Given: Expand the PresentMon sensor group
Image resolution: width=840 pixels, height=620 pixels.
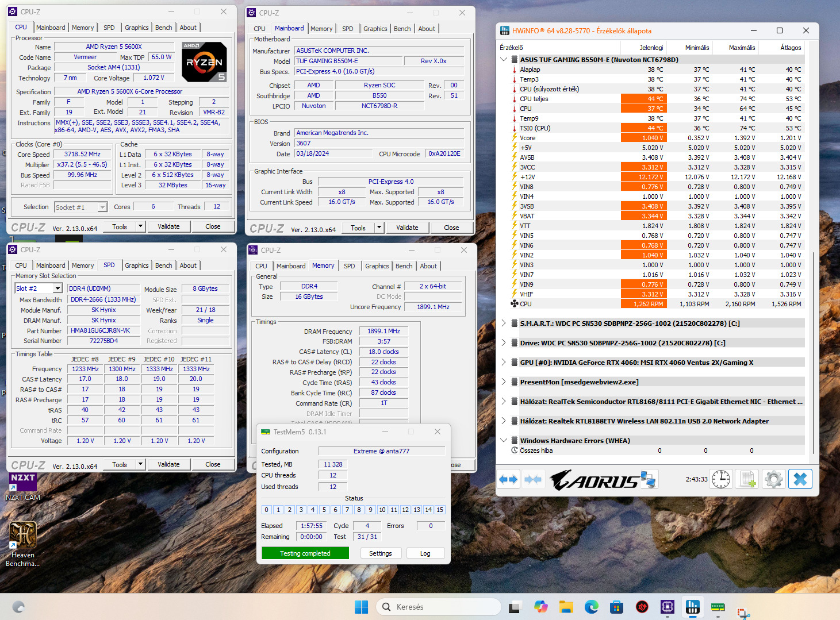Looking at the screenshot, I should [x=504, y=382].
